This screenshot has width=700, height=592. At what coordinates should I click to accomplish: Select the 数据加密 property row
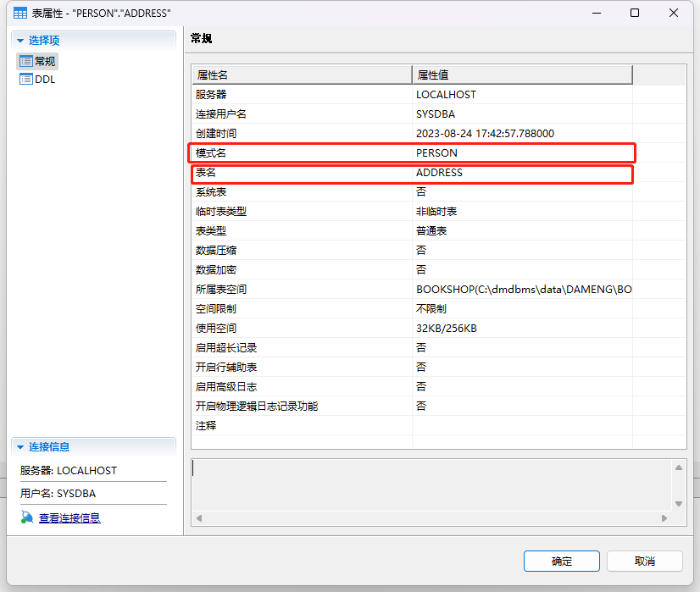[439, 270]
